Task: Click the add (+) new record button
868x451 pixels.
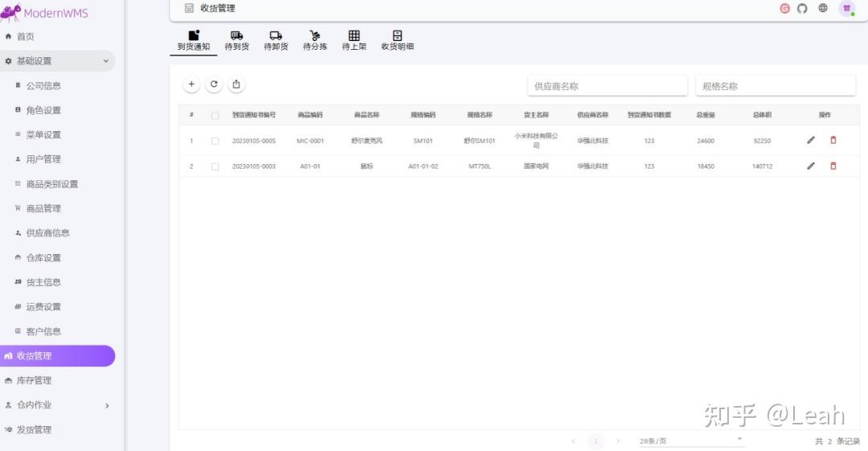Action: (191, 84)
